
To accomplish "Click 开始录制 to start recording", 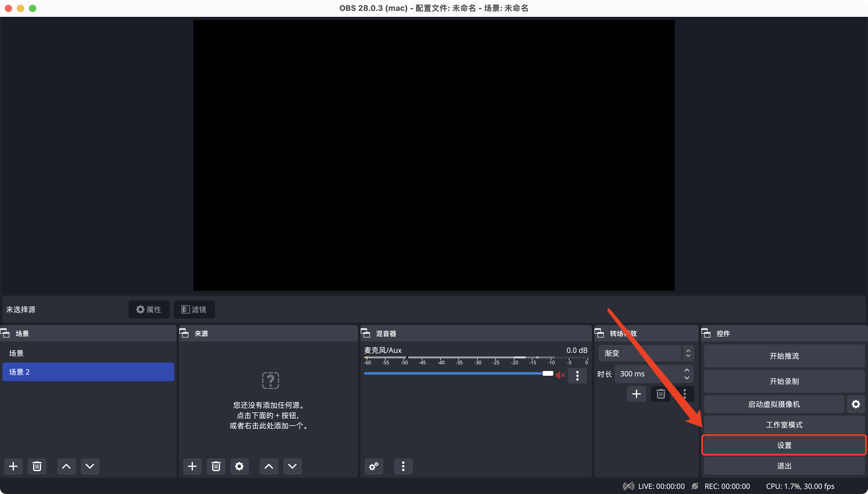I will click(x=784, y=381).
